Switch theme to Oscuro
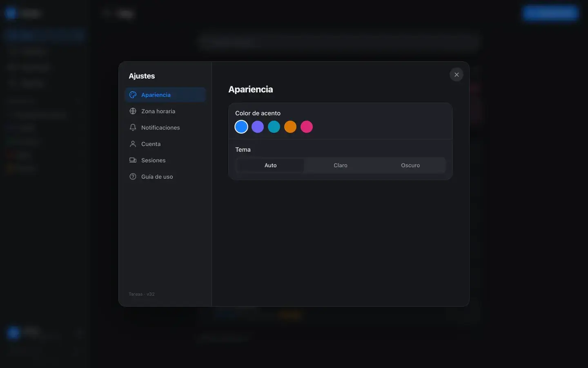This screenshot has height=368, width=588. (410, 165)
